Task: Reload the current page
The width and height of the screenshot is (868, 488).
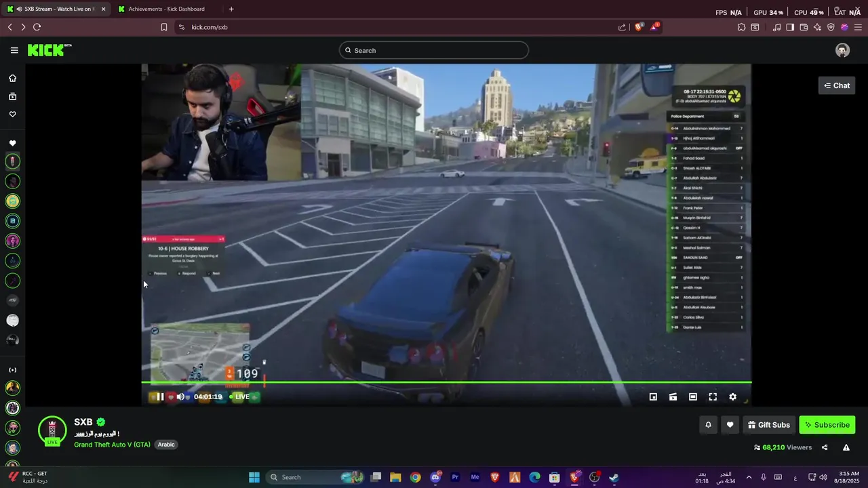Action: click(37, 27)
